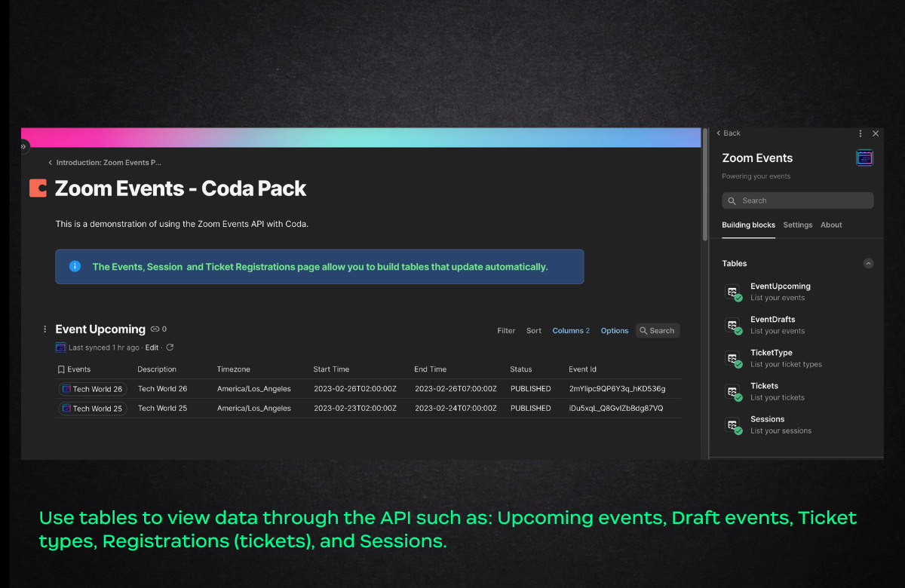Select the TicketType table icon
Image resolution: width=905 pixels, height=588 pixels.
733,359
